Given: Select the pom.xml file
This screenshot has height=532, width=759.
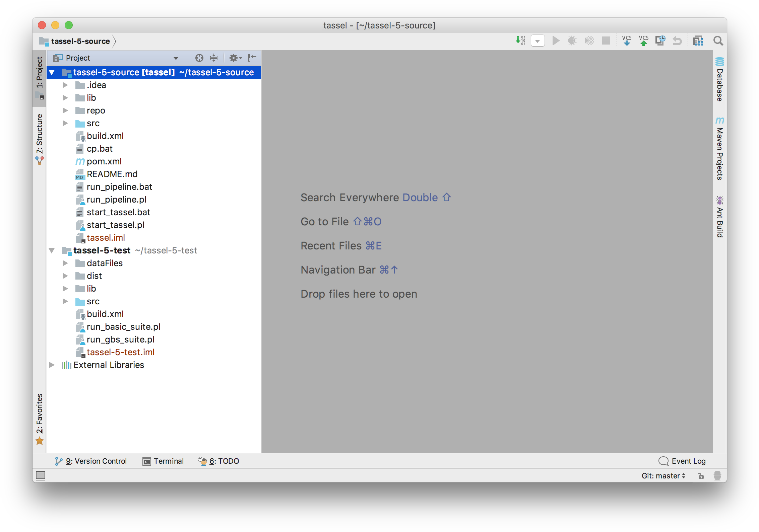Looking at the screenshot, I should pyautogui.click(x=104, y=161).
